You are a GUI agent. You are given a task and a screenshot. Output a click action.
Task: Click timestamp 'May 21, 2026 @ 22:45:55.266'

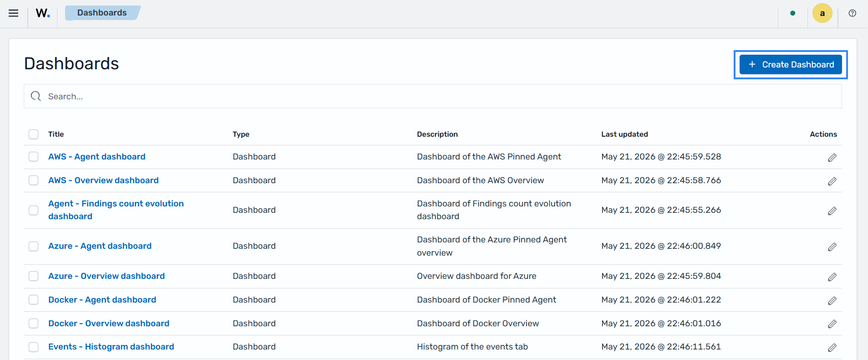[x=661, y=210]
